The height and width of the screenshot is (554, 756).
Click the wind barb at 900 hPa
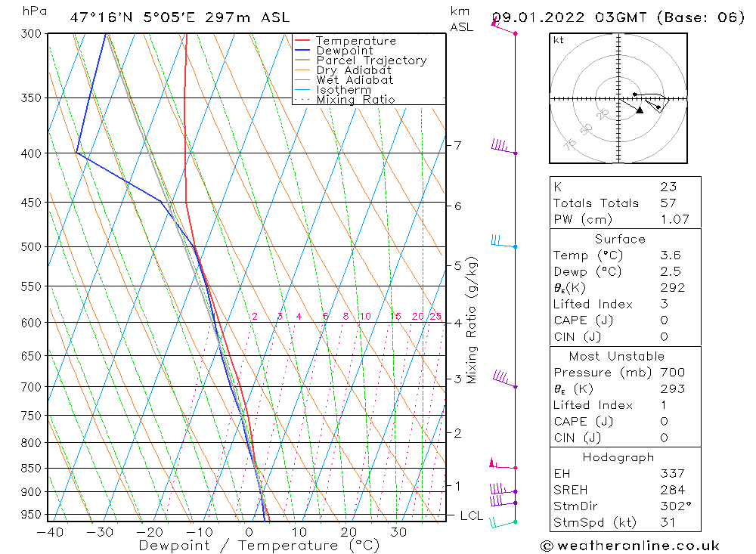coord(503,489)
